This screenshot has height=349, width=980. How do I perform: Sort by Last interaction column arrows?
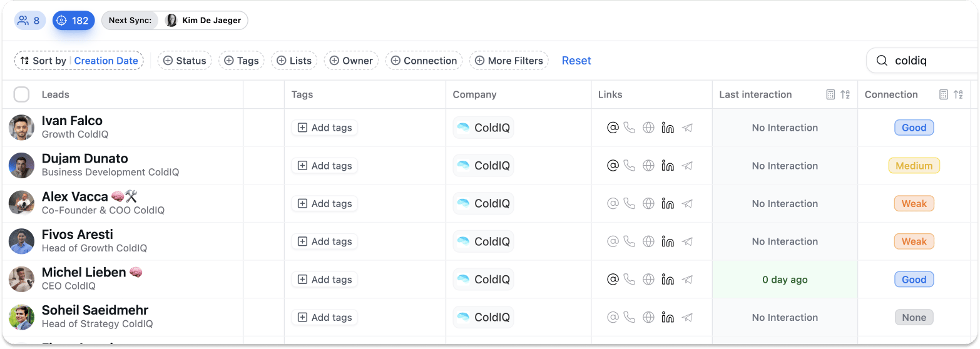click(x=845, y=94)
